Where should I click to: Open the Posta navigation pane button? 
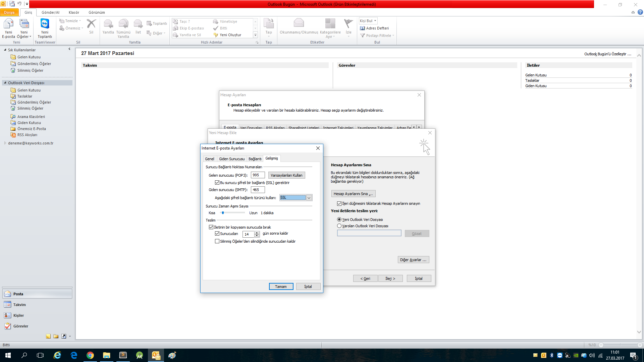(x=37, y=294)
